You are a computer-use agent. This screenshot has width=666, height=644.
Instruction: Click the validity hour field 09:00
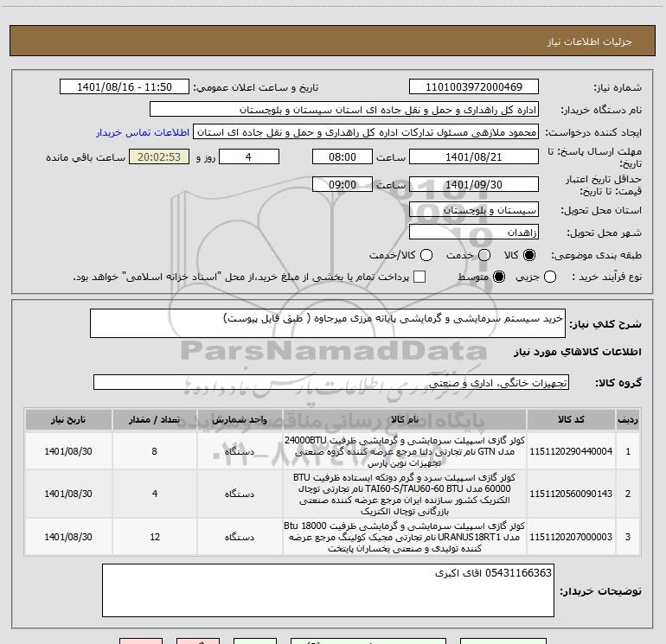343,184
